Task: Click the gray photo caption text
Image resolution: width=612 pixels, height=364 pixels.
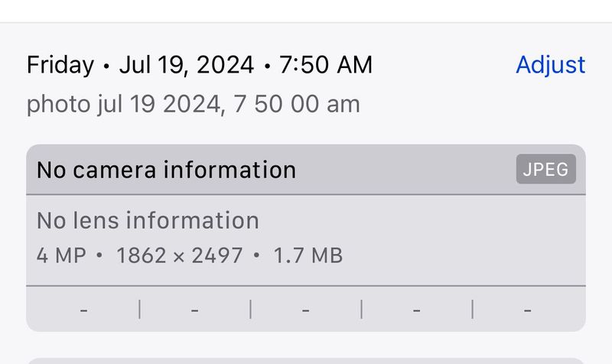Action: click(193, 104)
